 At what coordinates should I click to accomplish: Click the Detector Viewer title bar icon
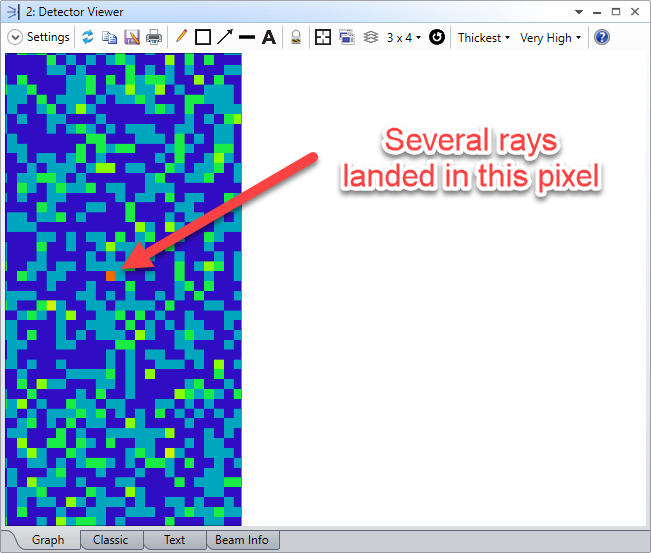tap(14, 12)
